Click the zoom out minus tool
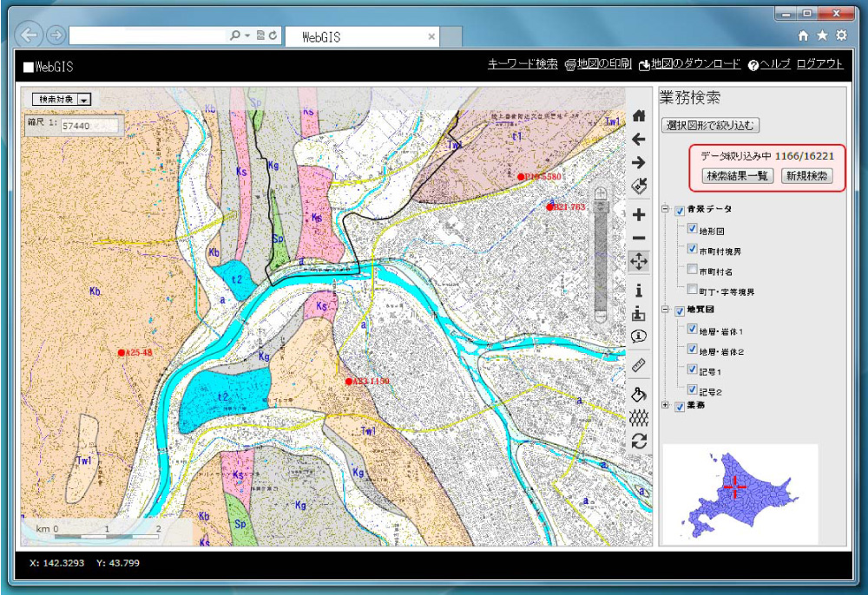Image resolution: width=868 pixels, height=595 pixels. pyautogui.click(x=639, y=238)
